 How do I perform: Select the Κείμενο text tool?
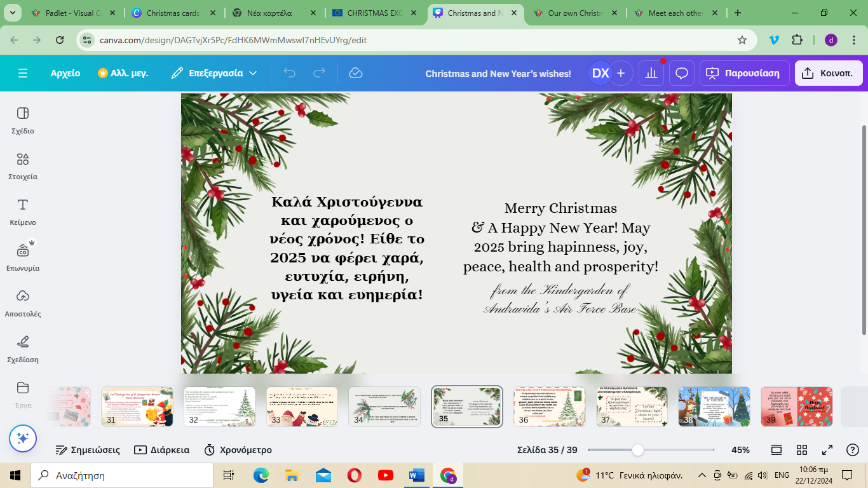(x=23, y=211)
